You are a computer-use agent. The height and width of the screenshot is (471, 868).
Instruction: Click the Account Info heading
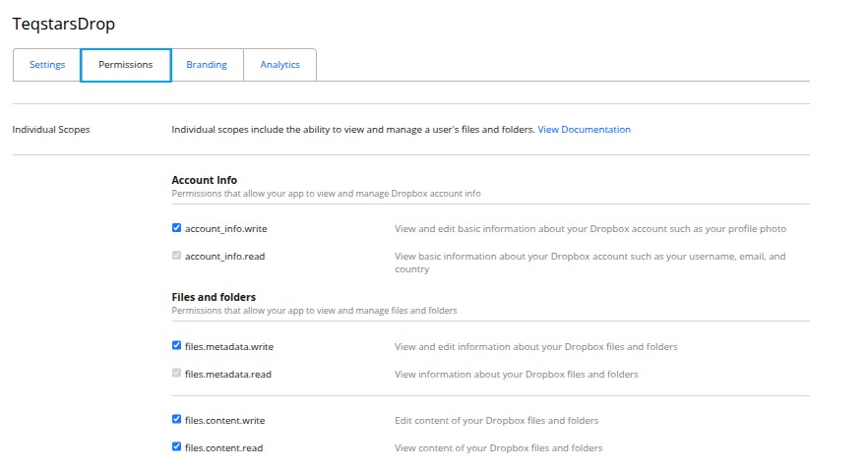pos(205,180)
